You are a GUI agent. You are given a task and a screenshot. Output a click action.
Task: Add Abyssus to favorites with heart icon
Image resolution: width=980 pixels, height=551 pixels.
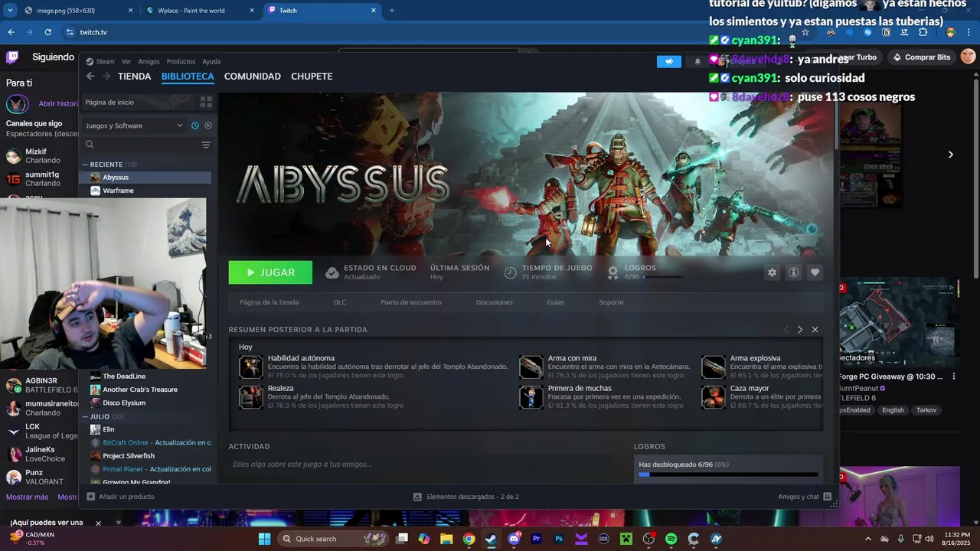point(815,272)
